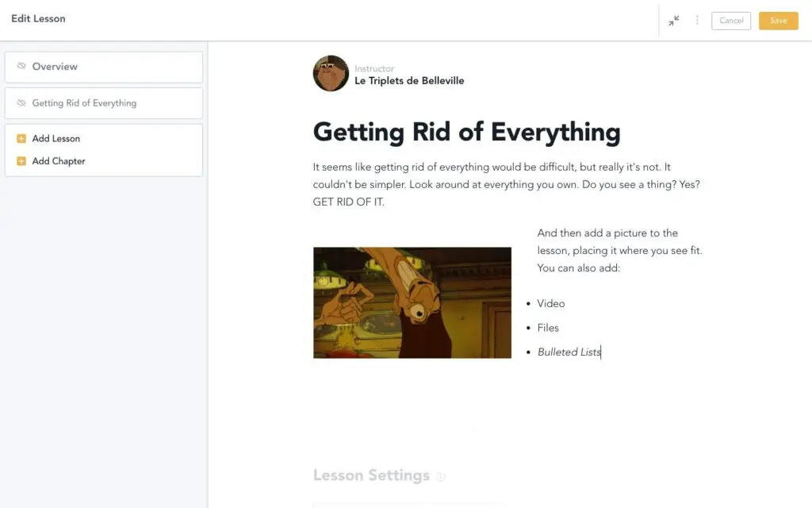
Task: Click the Getting Rid of Everything title field
Action: coord(466,132)
